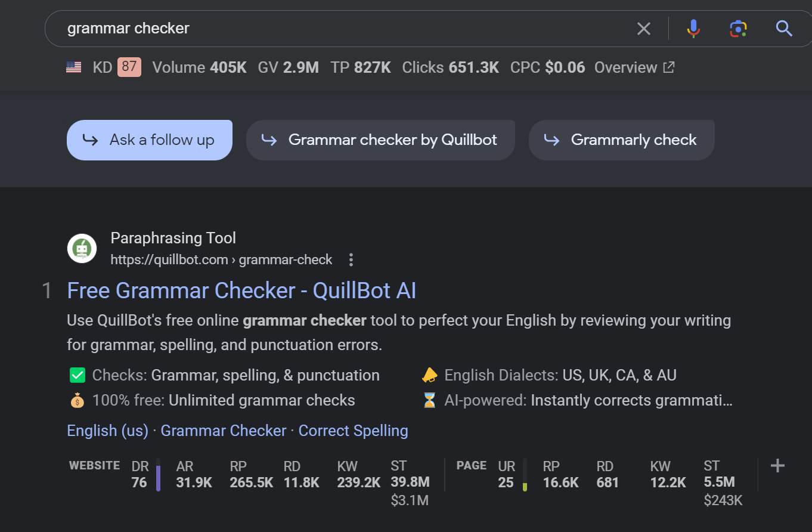Click the quillbot.com grammar-check URL
The width and height of the screenshot is (812, 532).
(x=221, y=260)
